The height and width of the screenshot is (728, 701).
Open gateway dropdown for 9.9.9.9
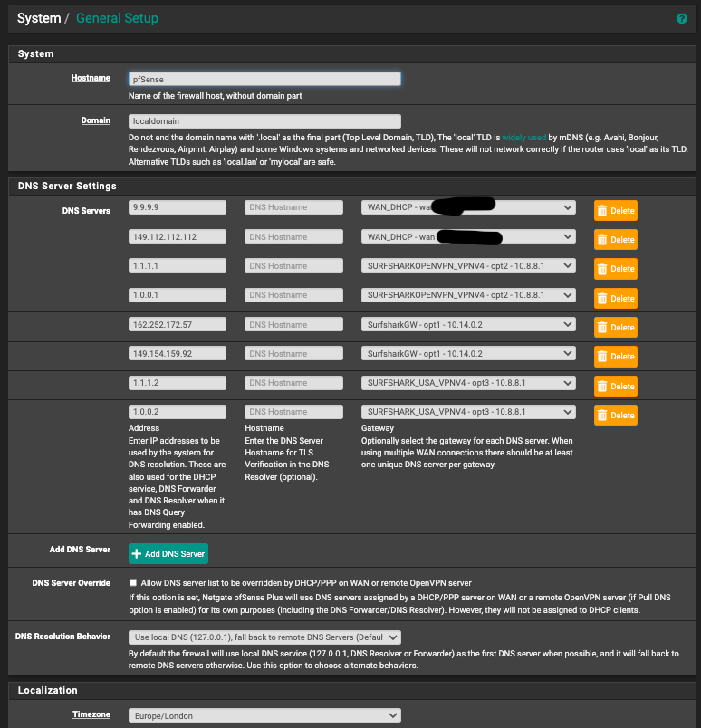[468, 207]
